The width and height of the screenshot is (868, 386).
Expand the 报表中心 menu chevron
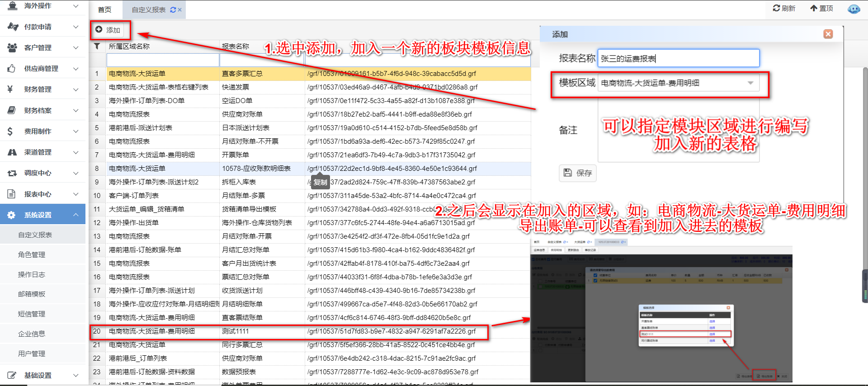pyautogui.click(x=76, y=194)
